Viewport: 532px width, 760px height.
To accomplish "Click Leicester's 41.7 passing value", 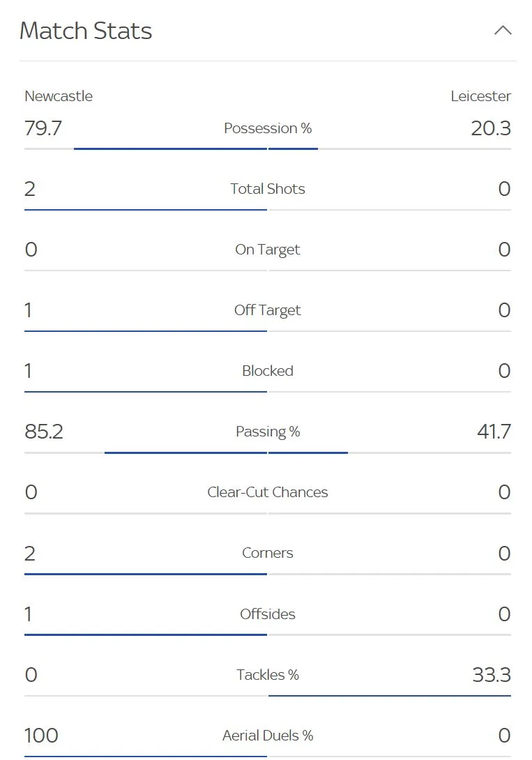I will coord(494,432).
